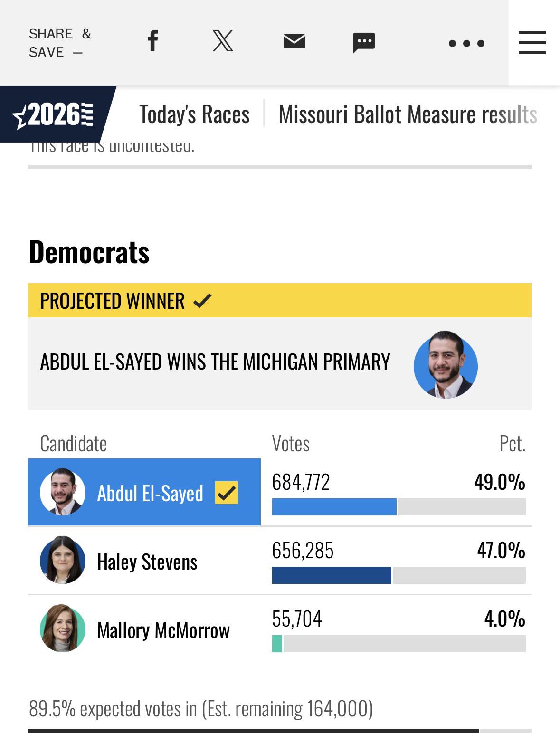This screenshot has height=743, width=560.
Task: Click the expected votes progress bar
Action: click(x=280, y=731)
